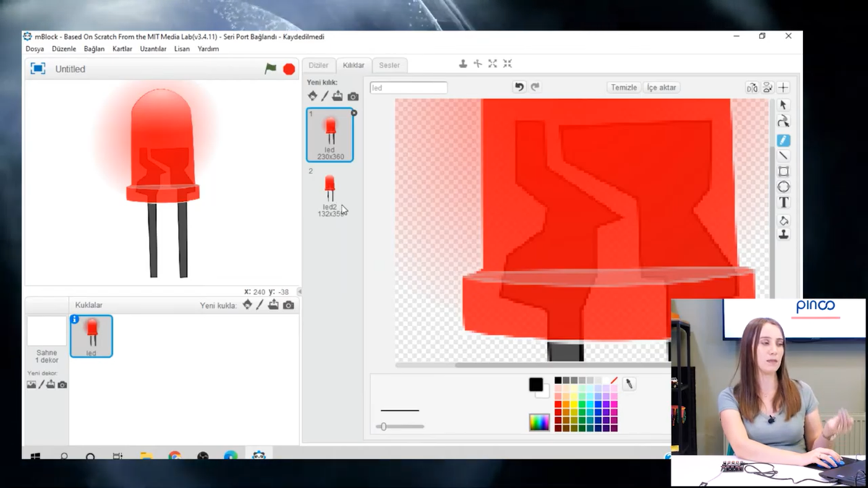Choose the text tool in paint editor
The height and width of the screenshot is (488, 868).
point(783,203)
